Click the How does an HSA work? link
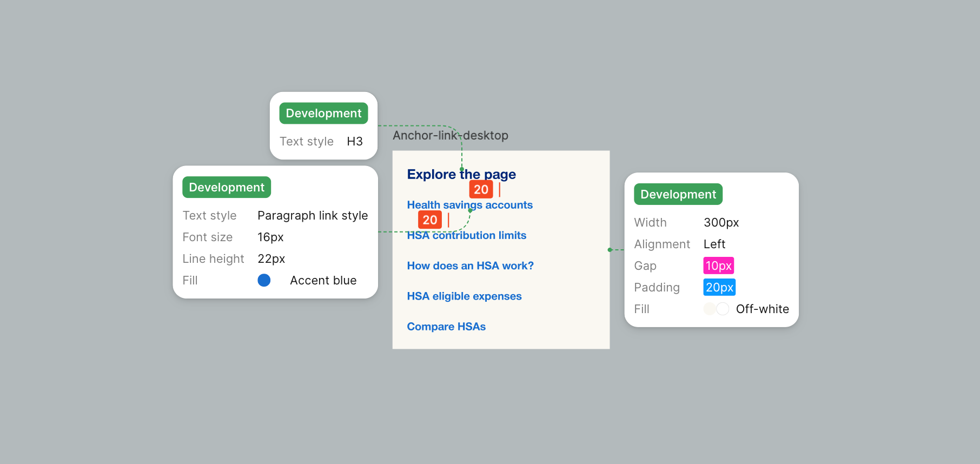 pyautogui.click(x=470, y=266)
